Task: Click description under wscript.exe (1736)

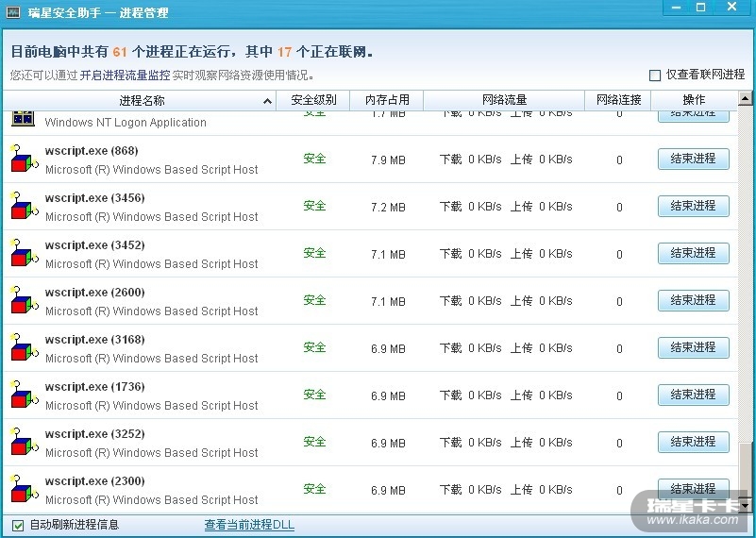Action: click(x=151, y=406)
